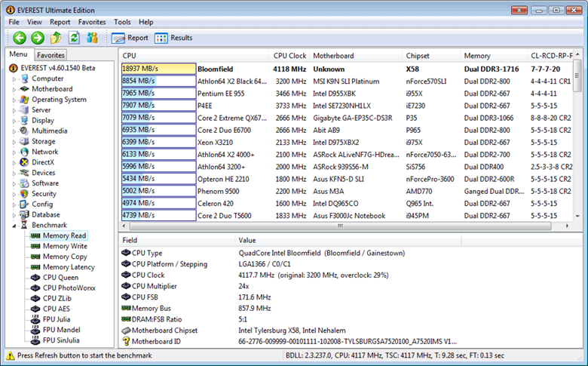588x366 pixels.
Task: Select the Computer tree icon
Action: (x=25, y=78)
